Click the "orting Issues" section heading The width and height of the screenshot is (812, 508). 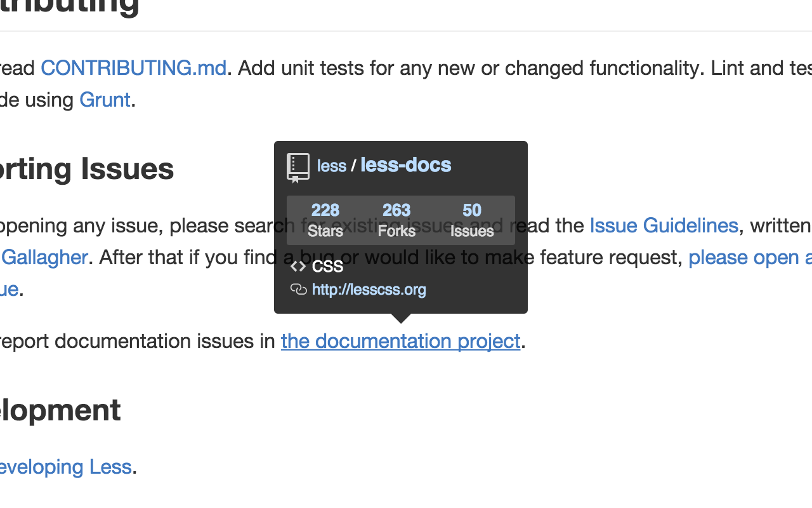[x=87, y=169]
